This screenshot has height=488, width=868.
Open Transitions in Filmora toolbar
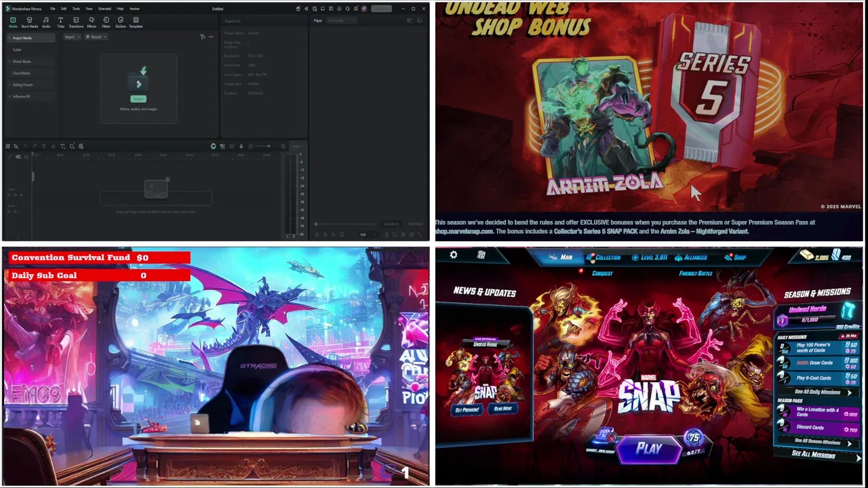coord(76,22)
